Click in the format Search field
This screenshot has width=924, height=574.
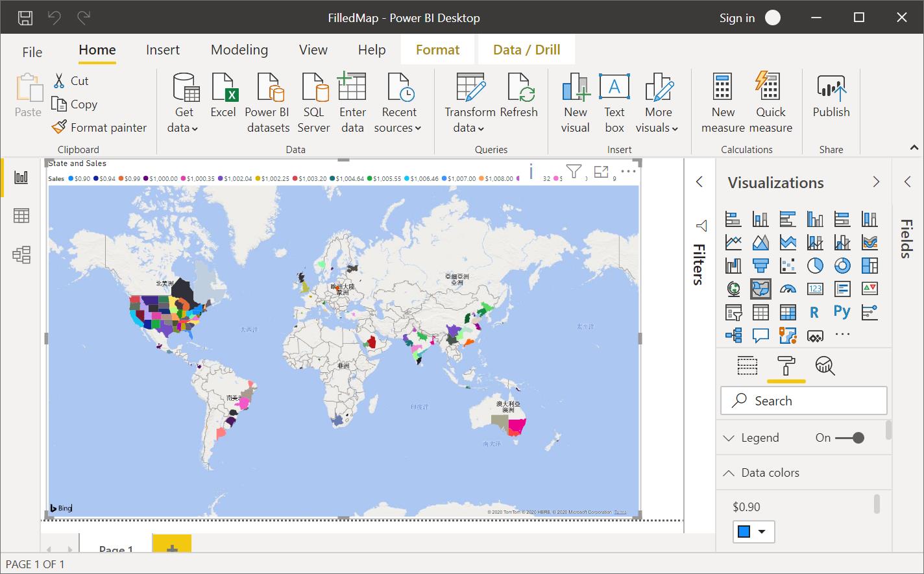pos(804,401)
